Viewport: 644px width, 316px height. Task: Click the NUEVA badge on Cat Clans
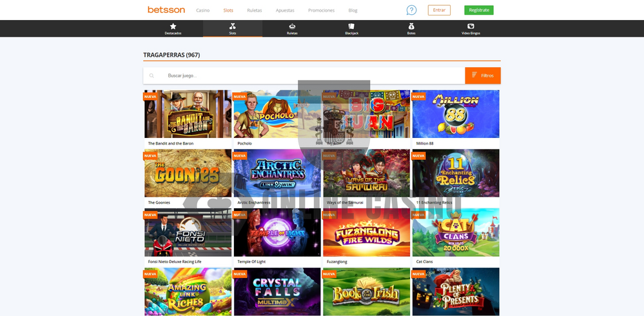[418, 215]
